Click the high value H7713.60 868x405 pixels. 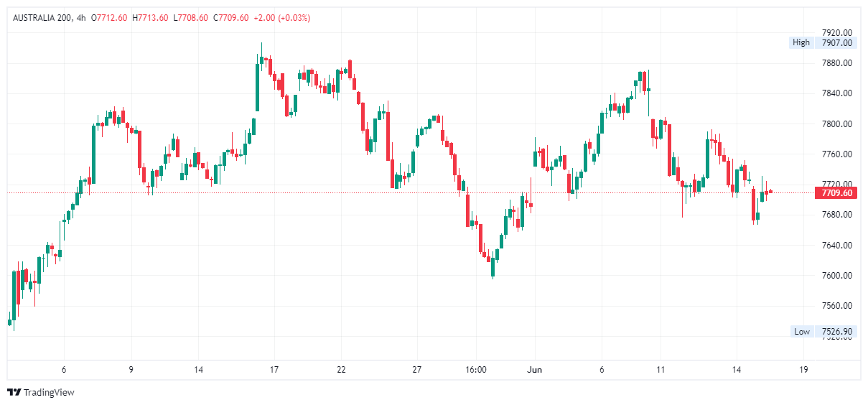coord(150,18)
